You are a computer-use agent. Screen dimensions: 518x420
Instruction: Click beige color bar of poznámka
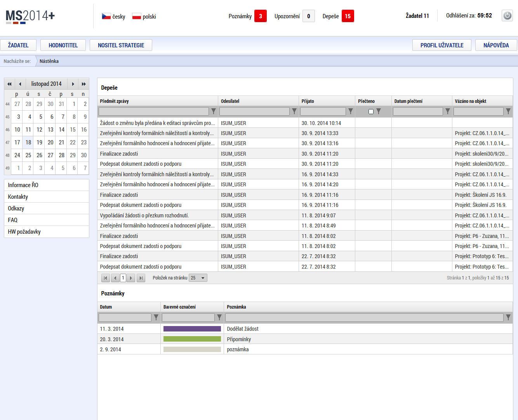tap(192, 349)
